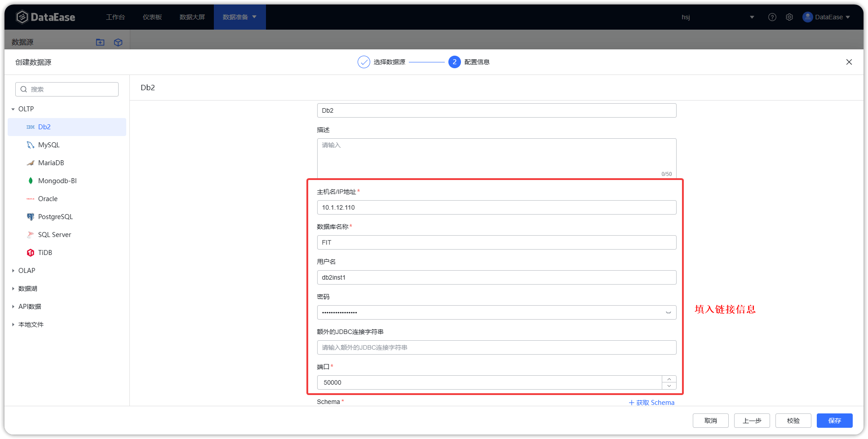Select Oracle in the datasource list
Screen dimensions: 868x439
(67, 199)
